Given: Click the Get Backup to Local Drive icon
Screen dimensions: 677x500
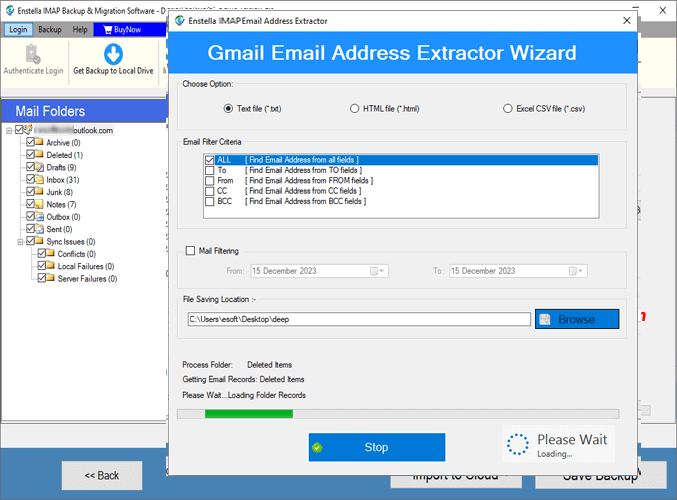Looking at the screenshot, I should tap(113, 54).
